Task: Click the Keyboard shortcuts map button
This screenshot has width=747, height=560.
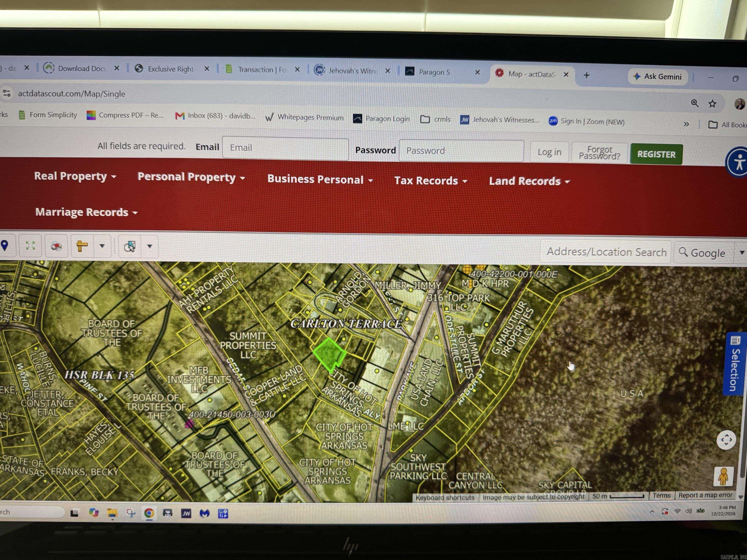Action: pyautogui.click(x=445, y=498)
